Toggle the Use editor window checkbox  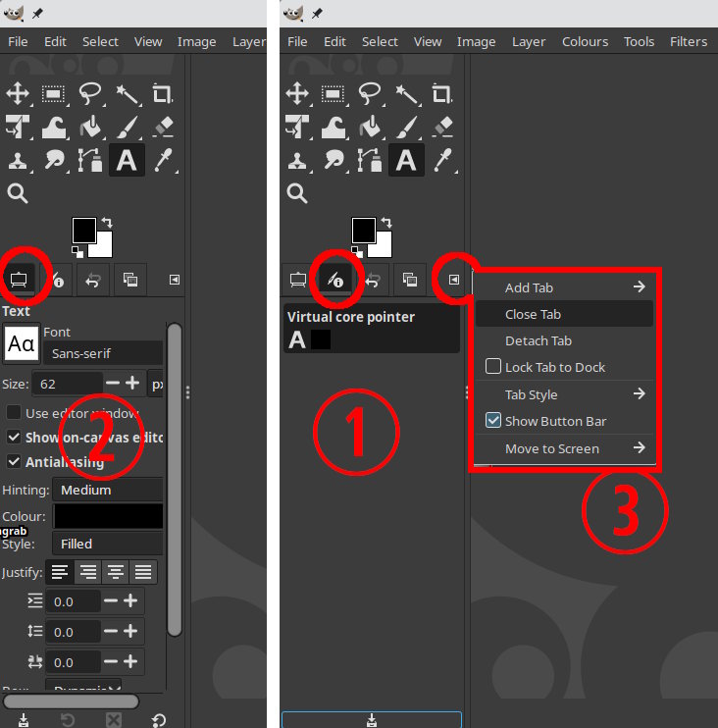[x=14, y=413]
